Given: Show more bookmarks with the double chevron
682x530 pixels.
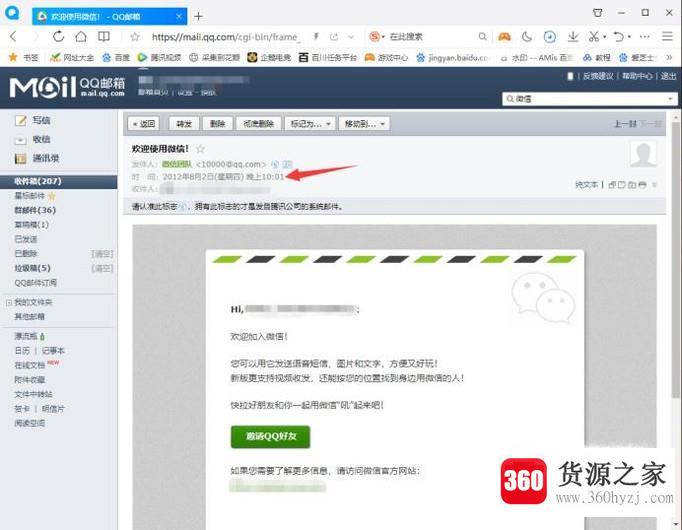Looking at the screenshot, I should click(669, 57).
